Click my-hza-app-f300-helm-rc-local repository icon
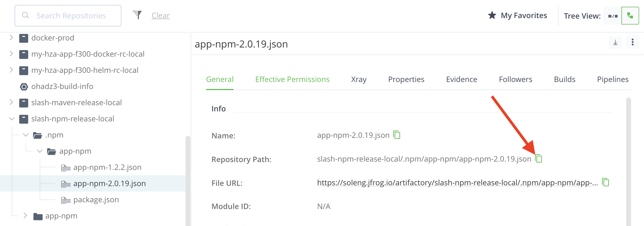This screenshot has height=226, width=644. (x=23, y=71)
